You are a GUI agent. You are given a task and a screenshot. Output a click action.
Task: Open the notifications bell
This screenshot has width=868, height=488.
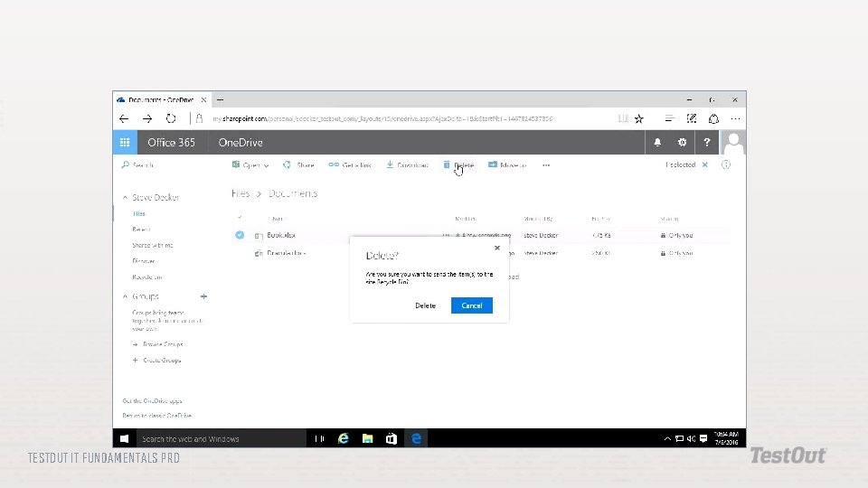[657, 142]
